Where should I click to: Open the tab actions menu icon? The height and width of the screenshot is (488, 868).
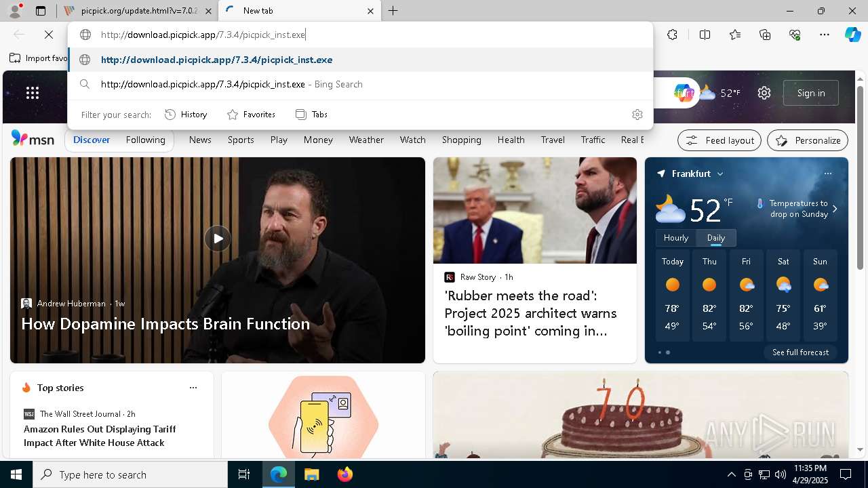click(x=41, y=11)
